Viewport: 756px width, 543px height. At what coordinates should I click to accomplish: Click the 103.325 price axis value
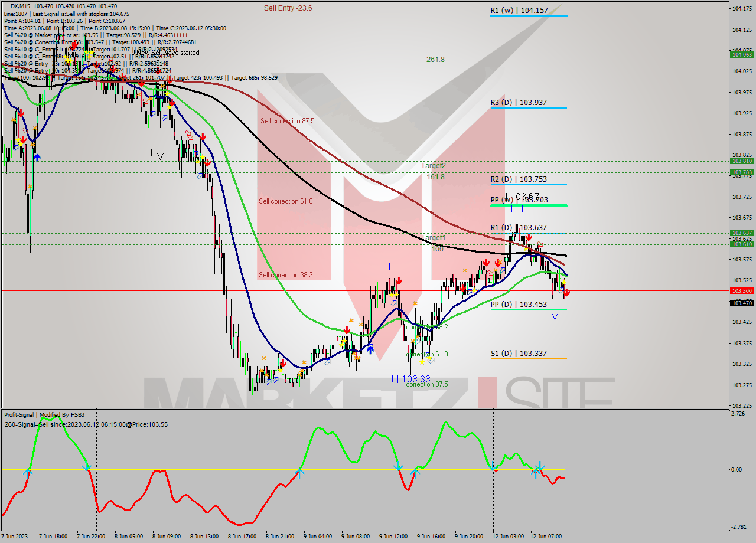[742, 364]
